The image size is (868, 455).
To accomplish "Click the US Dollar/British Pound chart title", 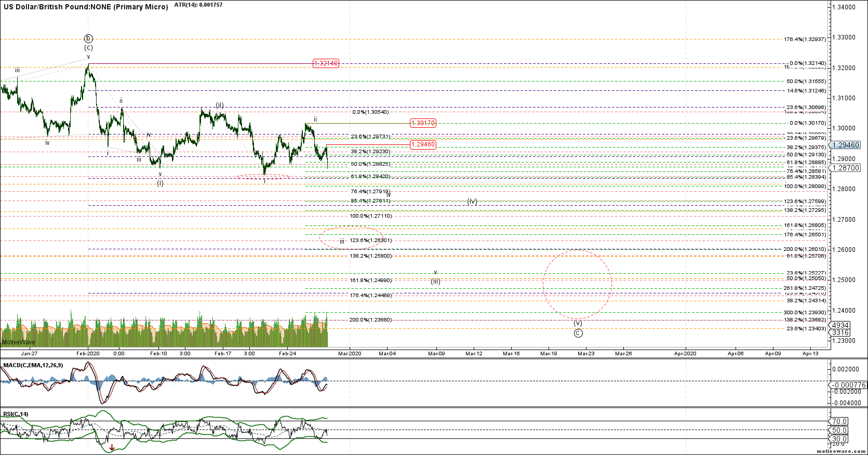I will click(x=86, y=7).
